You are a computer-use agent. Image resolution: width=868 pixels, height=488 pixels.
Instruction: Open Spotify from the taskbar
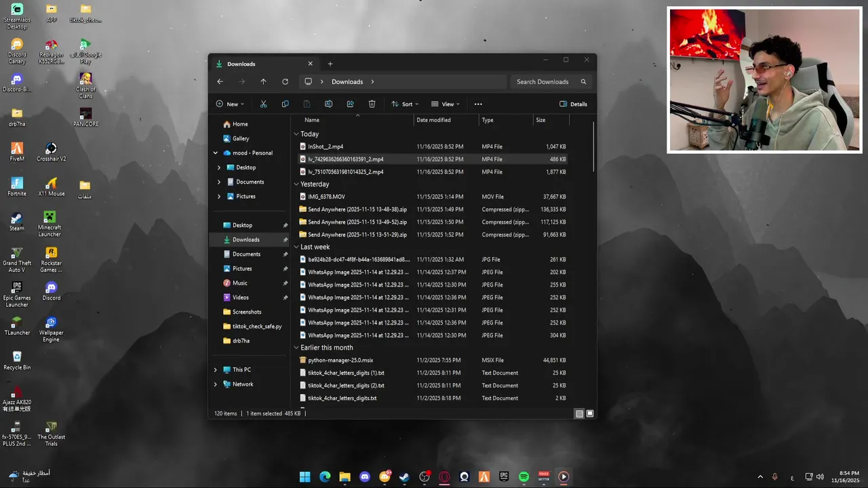click(524, 476)
